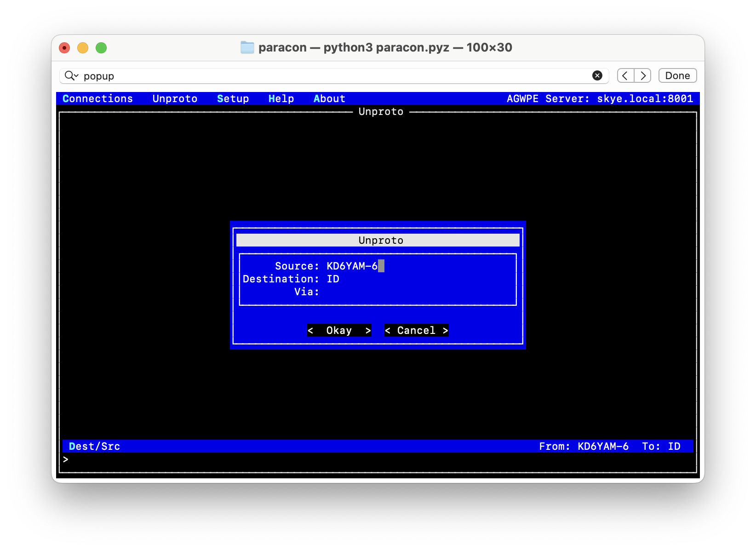Click From: KD6YAM-6 in the status bar
The image size is (756, 551).
coord(584,446)
